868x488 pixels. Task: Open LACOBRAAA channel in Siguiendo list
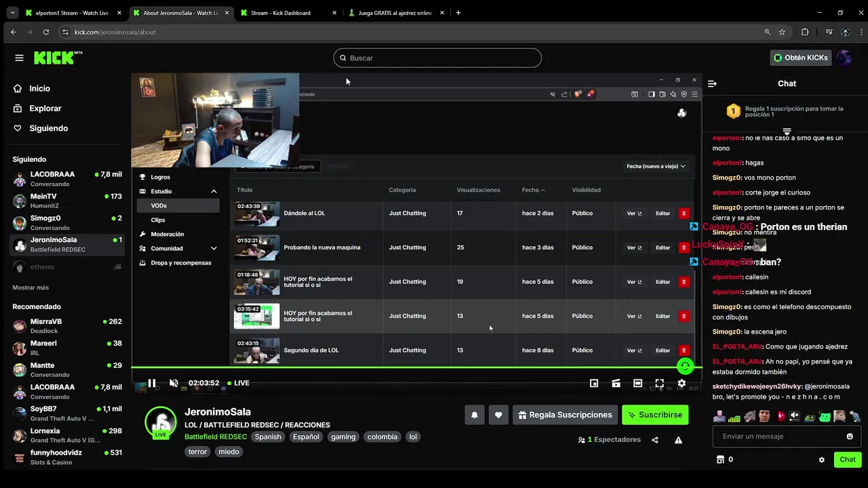(x=68, y=179)
